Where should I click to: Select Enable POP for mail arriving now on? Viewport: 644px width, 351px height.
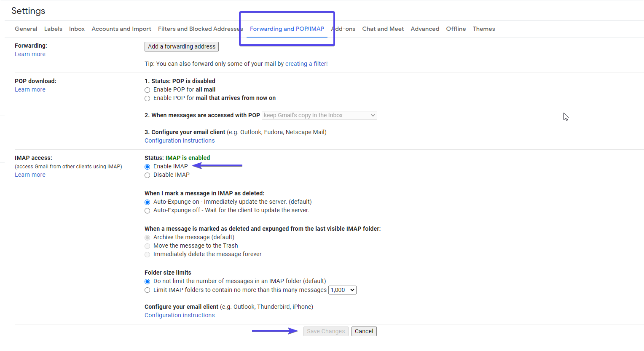[147, 98]
